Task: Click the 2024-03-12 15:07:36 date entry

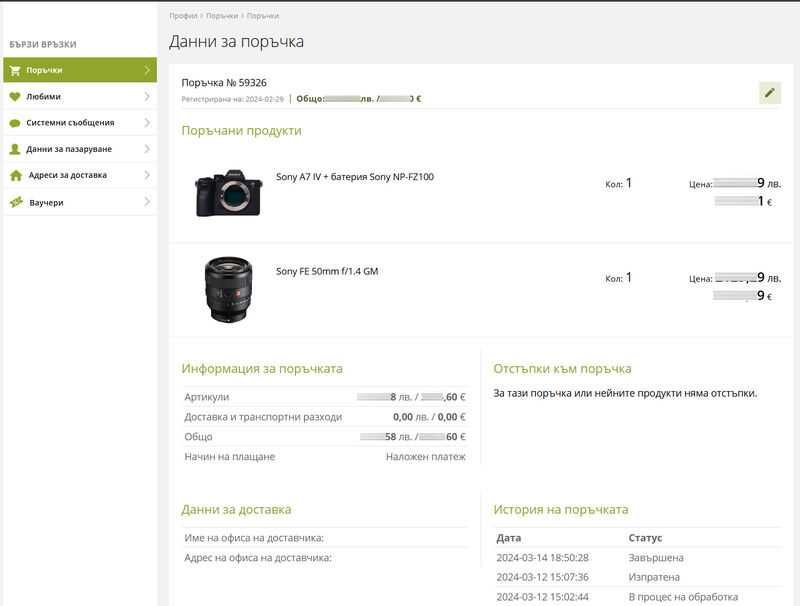Action: click(542, 577)
